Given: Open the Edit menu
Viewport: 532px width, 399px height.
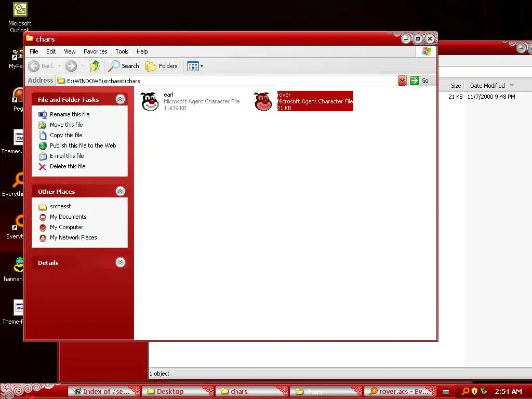Looking at the screenshot, I should coord(51,51).
